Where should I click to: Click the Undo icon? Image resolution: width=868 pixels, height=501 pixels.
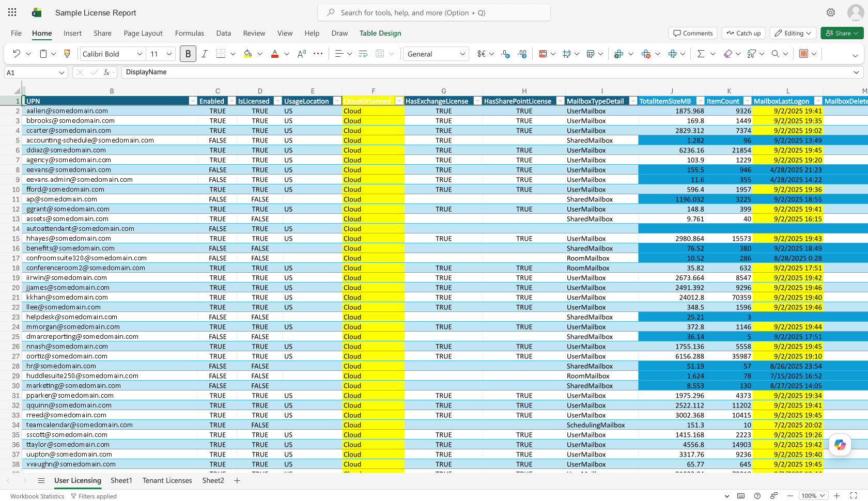coord(17,54)
